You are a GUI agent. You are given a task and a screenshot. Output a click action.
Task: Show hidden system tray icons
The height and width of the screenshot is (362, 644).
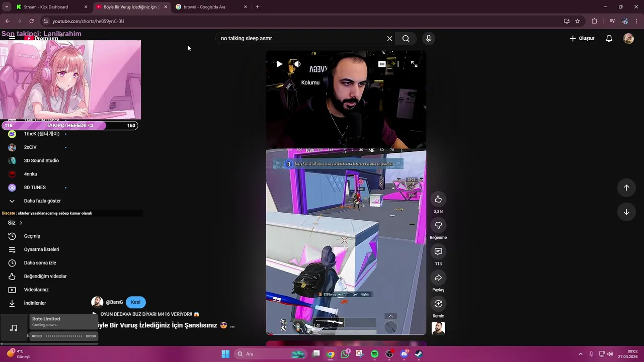tap(580, 354)
